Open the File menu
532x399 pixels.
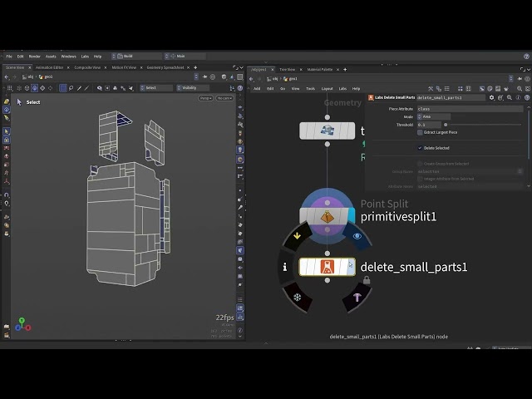[x=9, y=57]
